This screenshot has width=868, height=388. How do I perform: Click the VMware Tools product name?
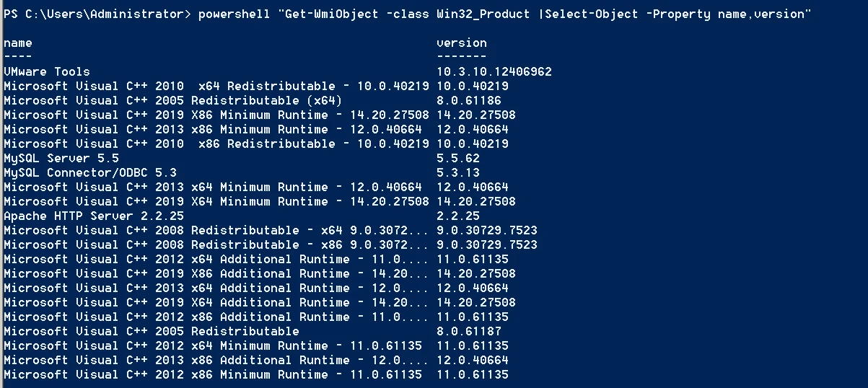(x=47, y=71)
